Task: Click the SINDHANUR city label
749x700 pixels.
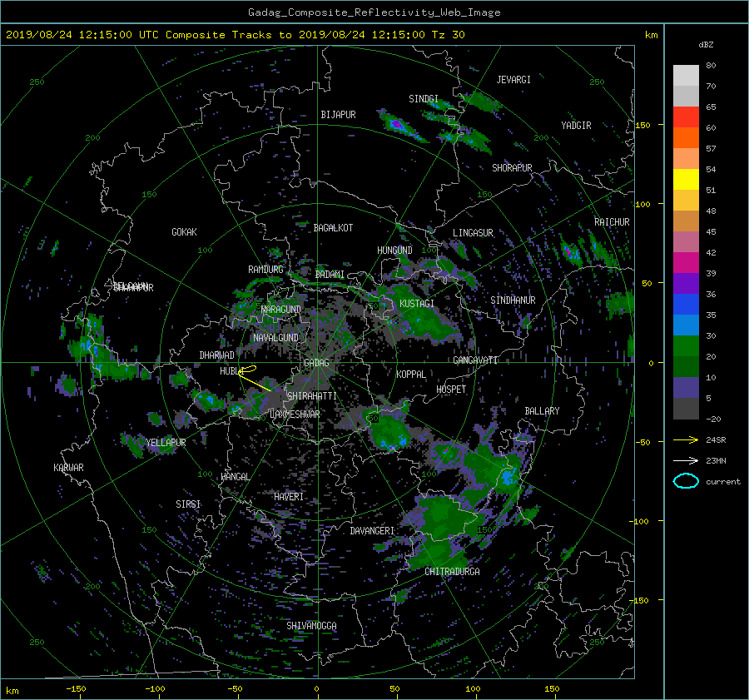Action: click(513, 300)
